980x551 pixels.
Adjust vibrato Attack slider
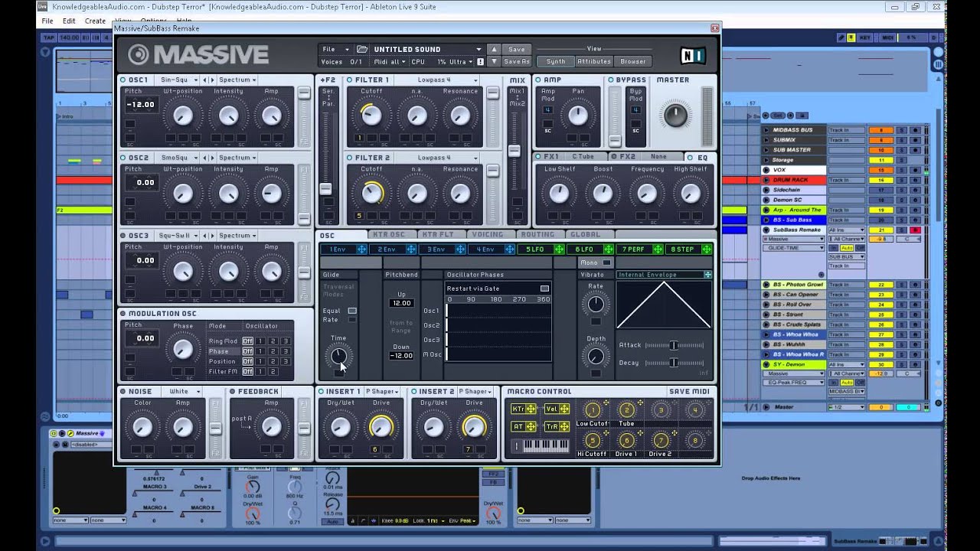[674, 345]
